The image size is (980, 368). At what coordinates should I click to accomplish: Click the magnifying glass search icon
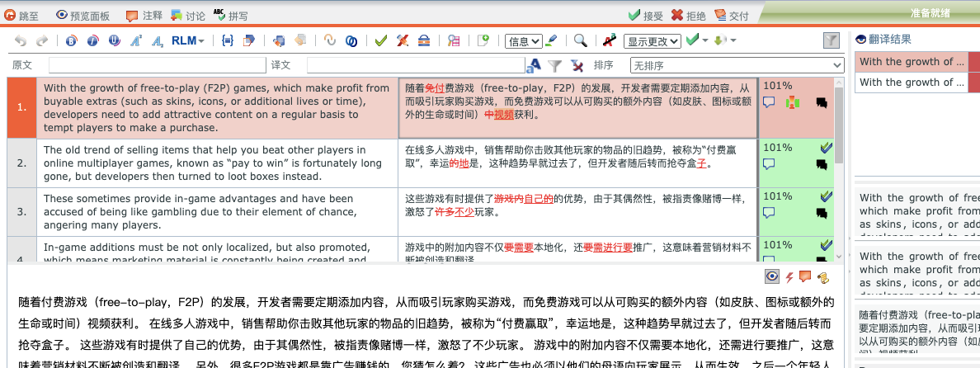click(x=581, y=40)
